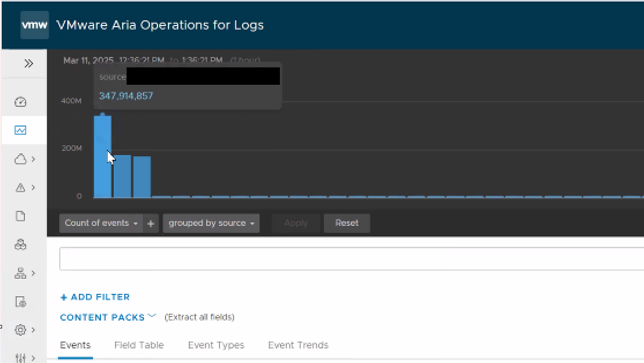
Task: Switch to the Field Table tab
Action: [139, 346]
